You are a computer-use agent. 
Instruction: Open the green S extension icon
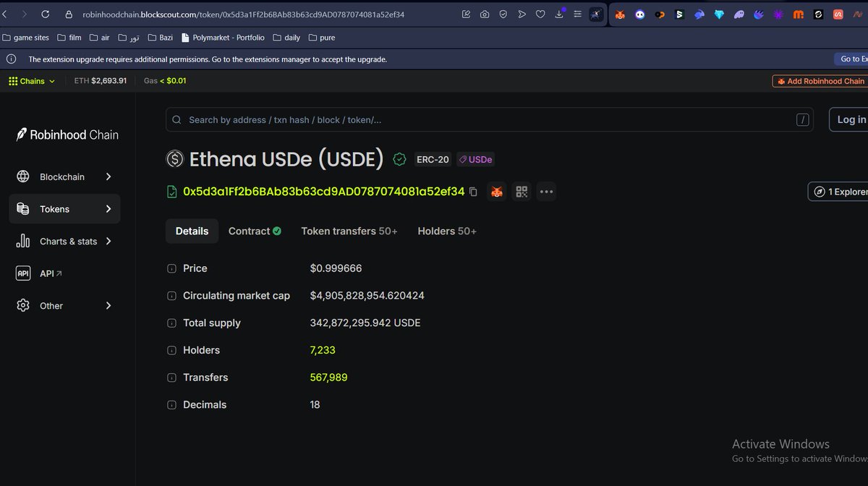[x=679, y=14]
